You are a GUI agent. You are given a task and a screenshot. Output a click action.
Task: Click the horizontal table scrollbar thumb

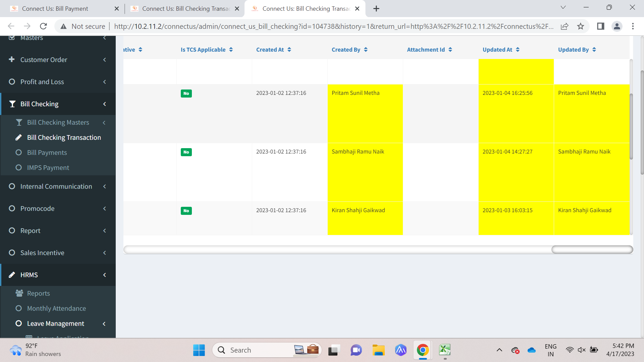[x=592, y=250]
